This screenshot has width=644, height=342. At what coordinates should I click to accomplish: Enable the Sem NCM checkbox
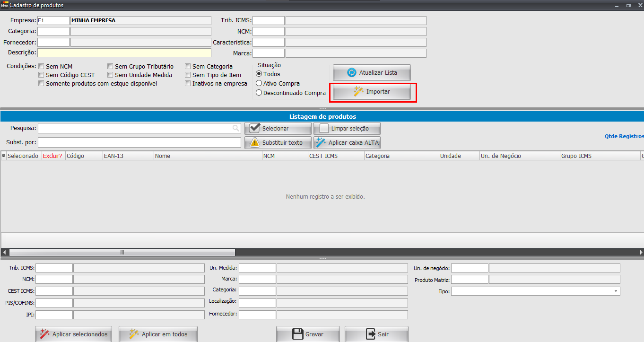pos(41,67)
